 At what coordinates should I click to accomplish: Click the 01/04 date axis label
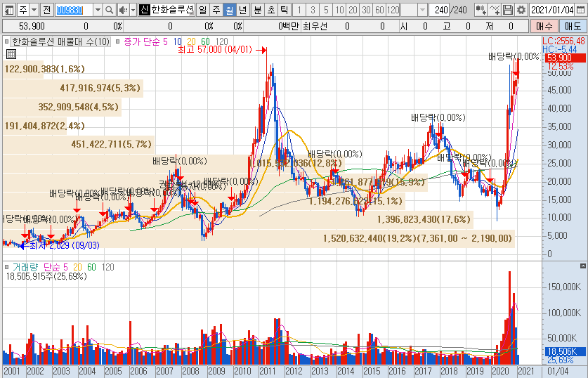tap(558, 371)
